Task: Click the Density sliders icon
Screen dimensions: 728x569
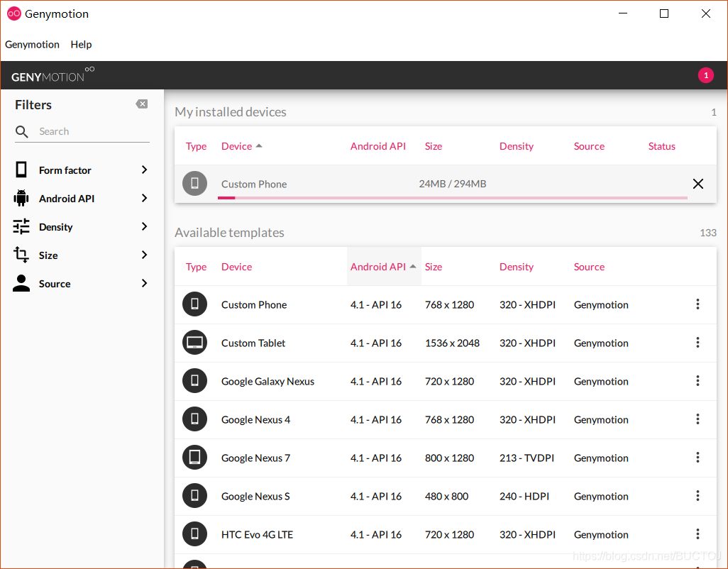Action: 21,226
